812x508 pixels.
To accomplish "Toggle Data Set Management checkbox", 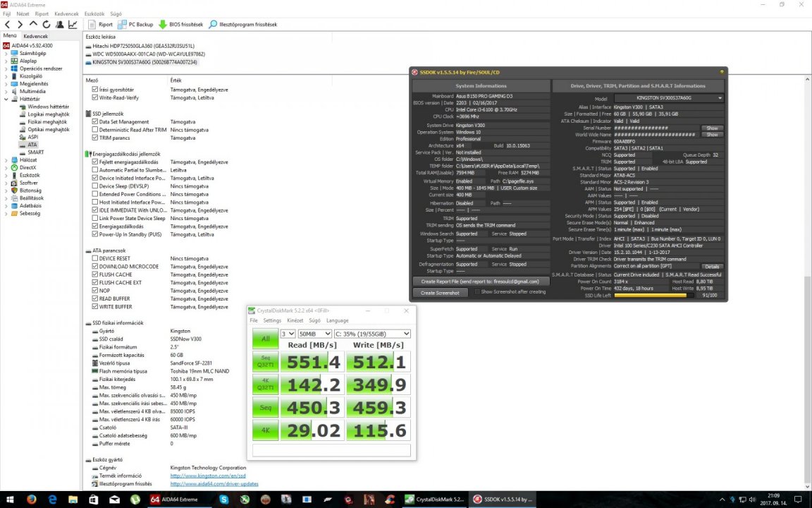I will (x=94, y=122).
